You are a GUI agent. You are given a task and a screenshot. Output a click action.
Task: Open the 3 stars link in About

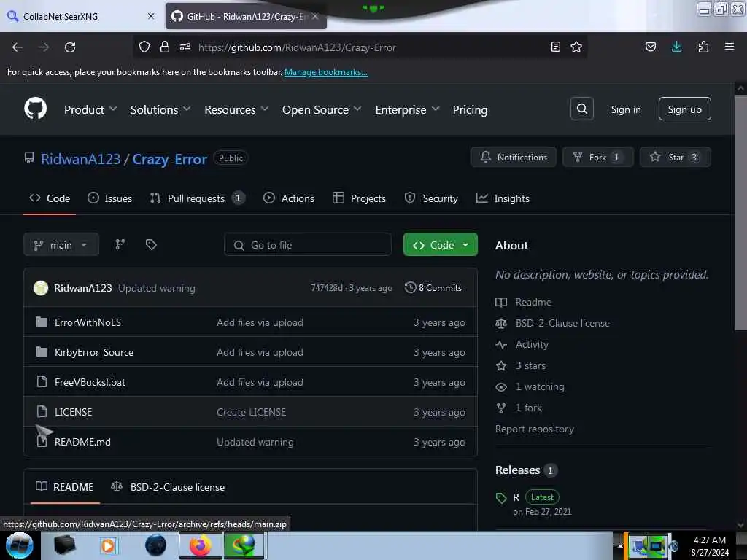(530, 365)
